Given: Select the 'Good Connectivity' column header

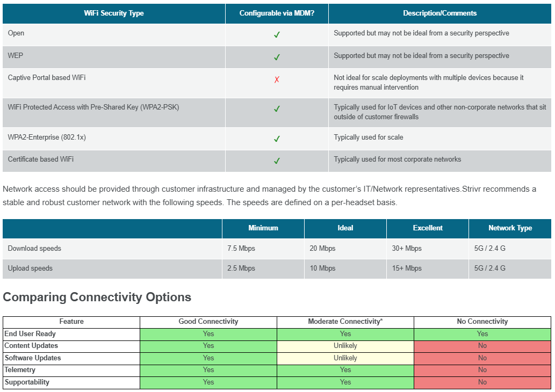Looking at the screenshot, I should [208, 322].
